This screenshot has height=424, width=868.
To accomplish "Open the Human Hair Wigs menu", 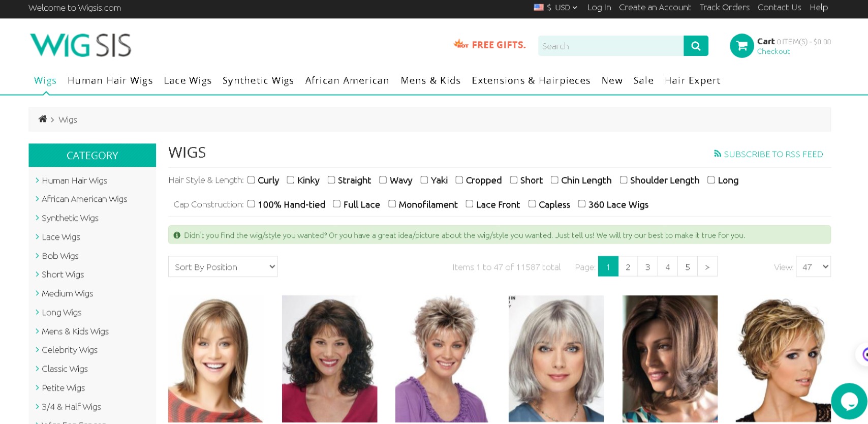I will pyautogui.click(x=110, y=80).
